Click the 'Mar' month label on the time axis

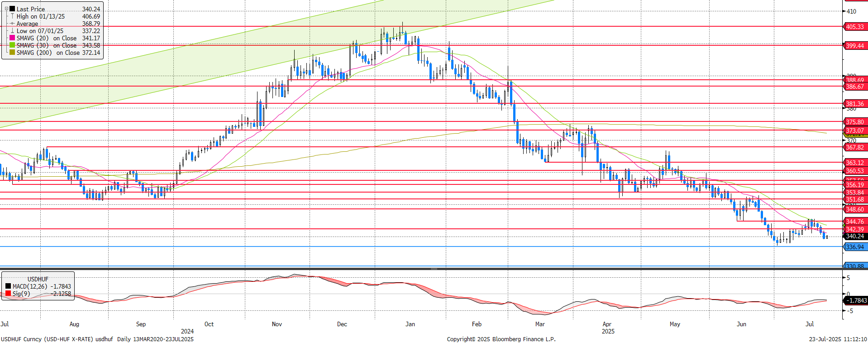pos(540,324)
